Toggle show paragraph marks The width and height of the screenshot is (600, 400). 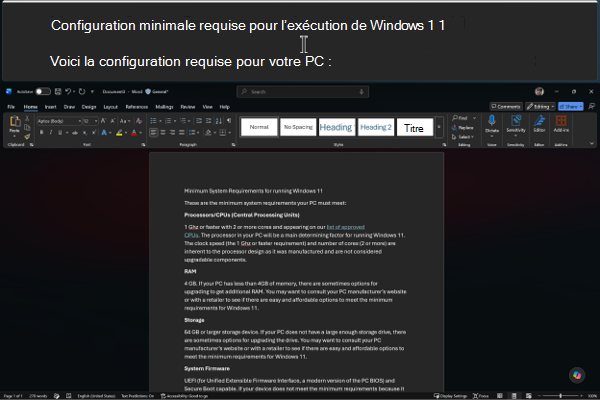tap(229, 121)
